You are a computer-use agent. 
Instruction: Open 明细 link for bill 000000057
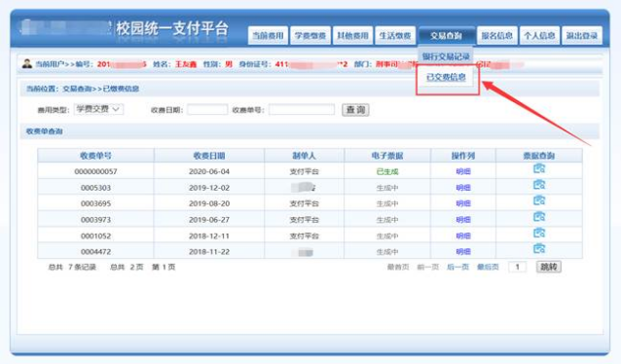pyautogui.click(x=463, y=171)
